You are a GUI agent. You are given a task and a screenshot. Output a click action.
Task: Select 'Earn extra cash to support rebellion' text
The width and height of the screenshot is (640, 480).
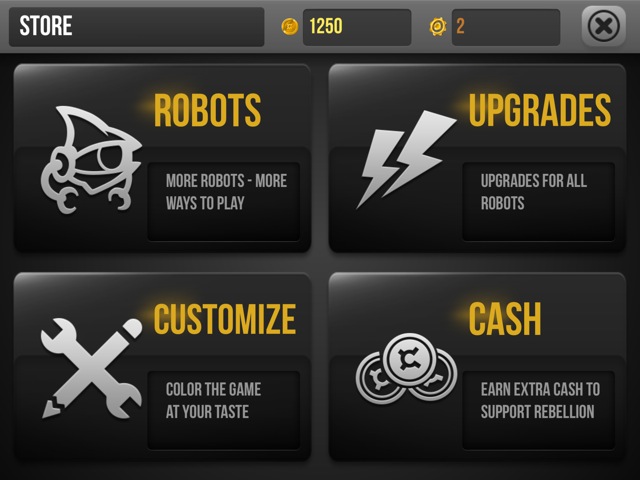pos(540,400)
